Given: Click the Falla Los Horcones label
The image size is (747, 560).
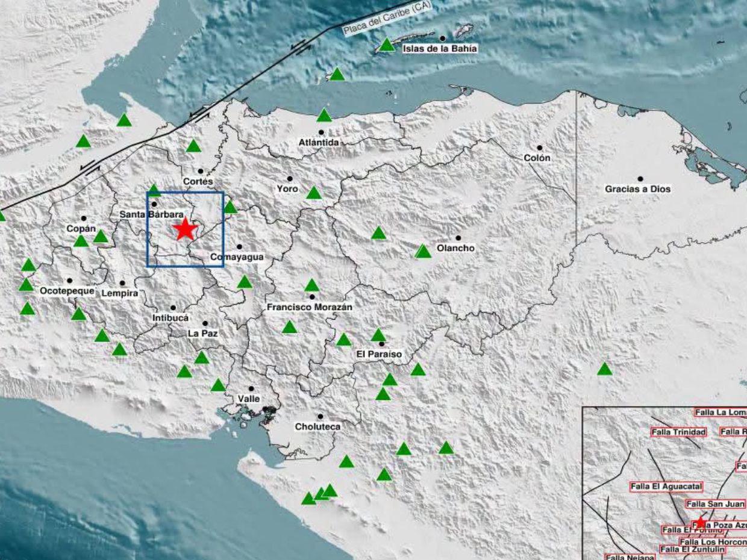Looking at the screenshot, I should pos(713,541).
